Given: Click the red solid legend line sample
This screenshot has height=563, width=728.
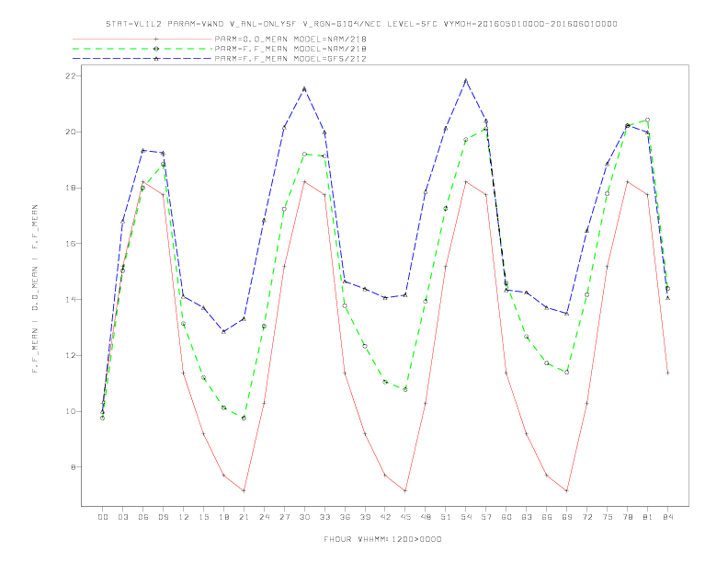Looking at the screenshot, I should (142, 39).
